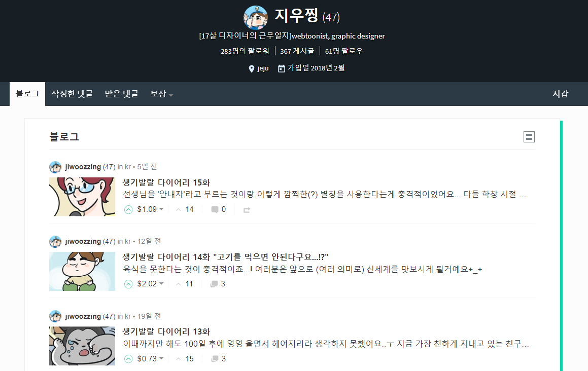
Task: Click the resteem icon on the 15화 post
Action: pyautogui.click(x=247, y=210)
